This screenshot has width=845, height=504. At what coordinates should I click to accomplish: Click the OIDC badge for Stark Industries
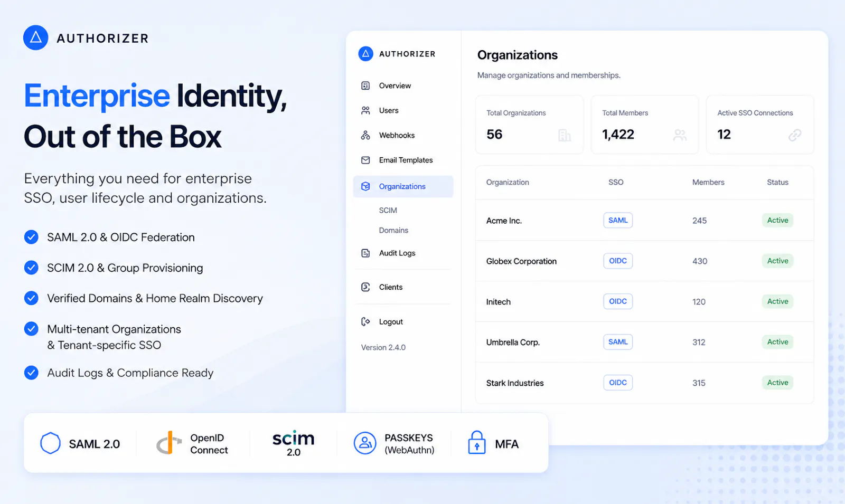pyautogui.click(x=618, y=383)
